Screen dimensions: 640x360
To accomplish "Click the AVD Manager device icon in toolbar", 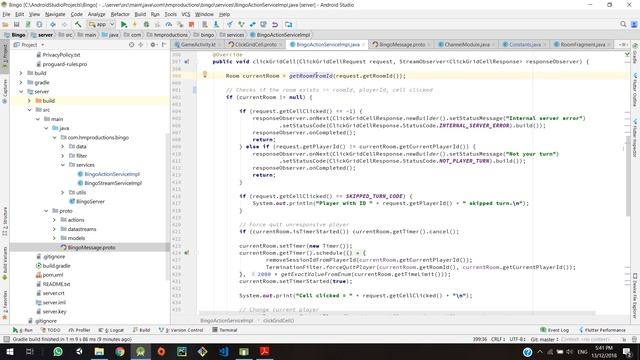I will pyautogui.click(x=205, y=24).
